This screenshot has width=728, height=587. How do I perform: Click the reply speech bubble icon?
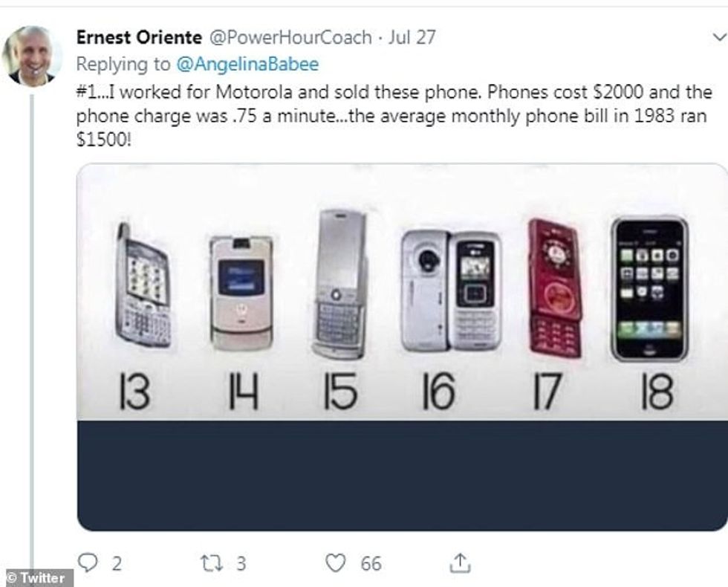tap(88, 562)
